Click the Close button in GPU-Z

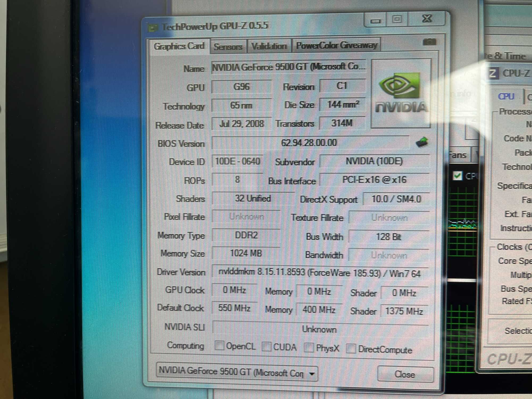point(405,374)
